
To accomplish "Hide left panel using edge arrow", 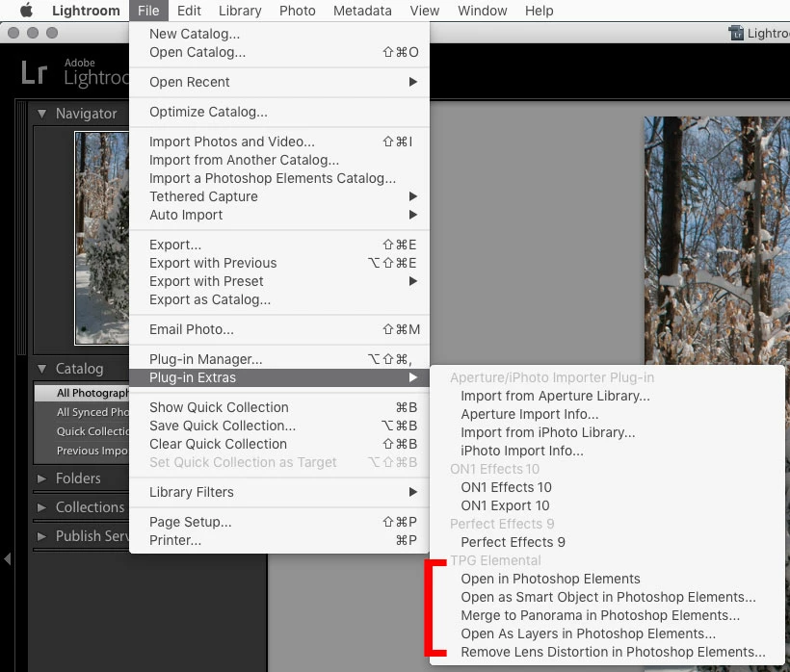I will 7,558.
